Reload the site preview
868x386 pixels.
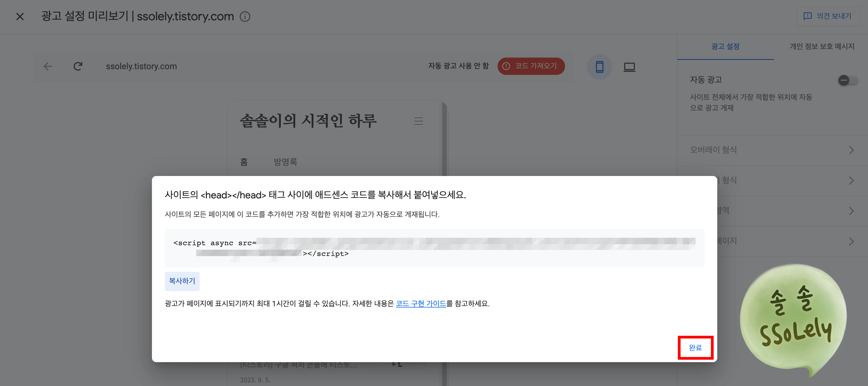[x=78, y=66]
